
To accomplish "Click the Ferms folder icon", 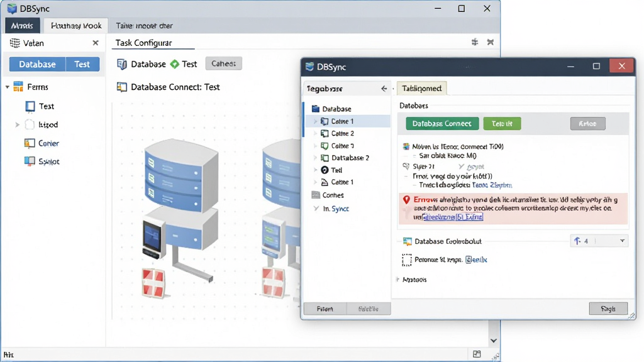I will click(18, 87).
